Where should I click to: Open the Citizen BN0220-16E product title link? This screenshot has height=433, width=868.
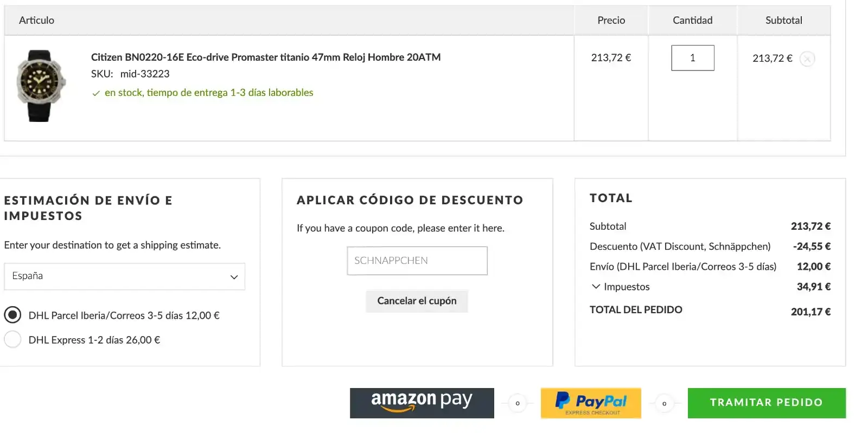pyautogui.click(x=265, y=57)
